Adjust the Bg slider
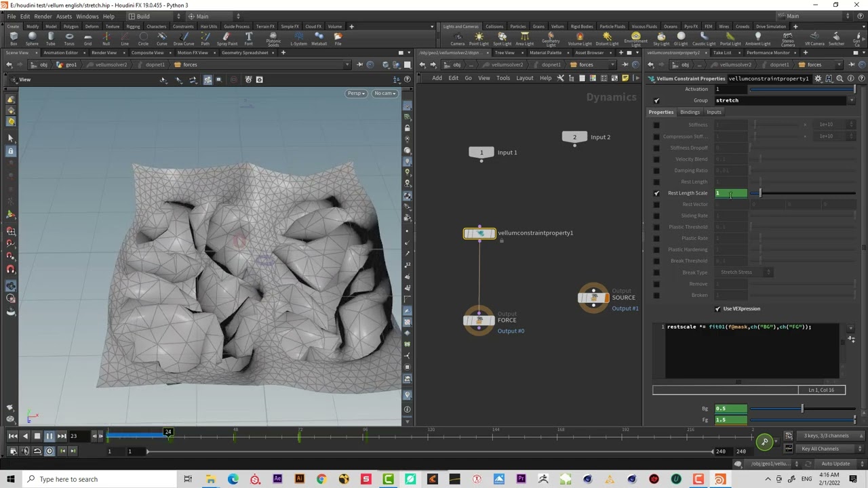The width and height of the screenshot is (868, 488). pyautogui.click(x=802, y=409)
